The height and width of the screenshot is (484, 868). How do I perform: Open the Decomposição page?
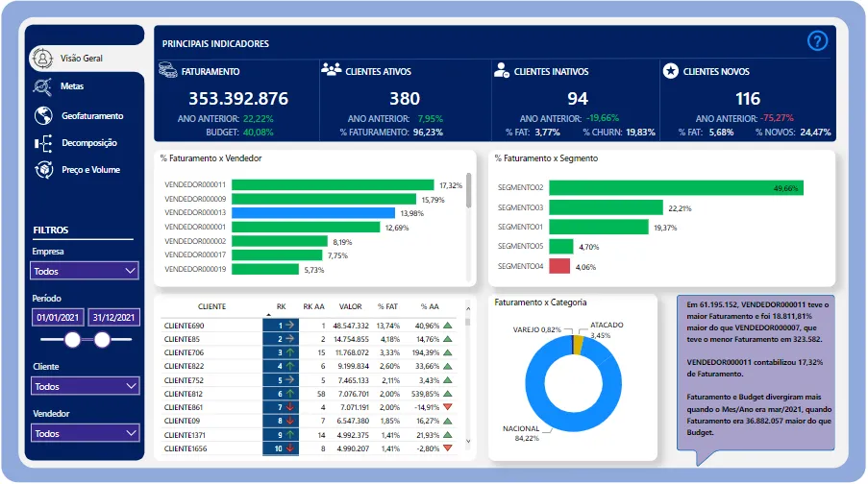pos(89,143)
